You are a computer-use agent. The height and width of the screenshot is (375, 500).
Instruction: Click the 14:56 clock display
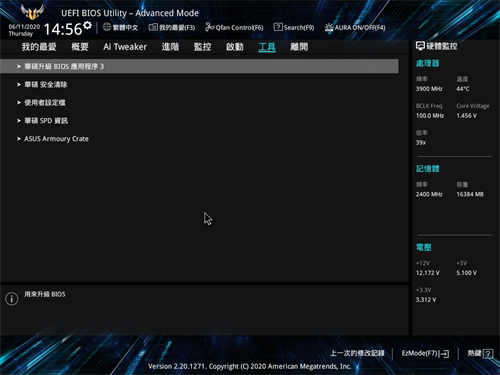point(63,29)
